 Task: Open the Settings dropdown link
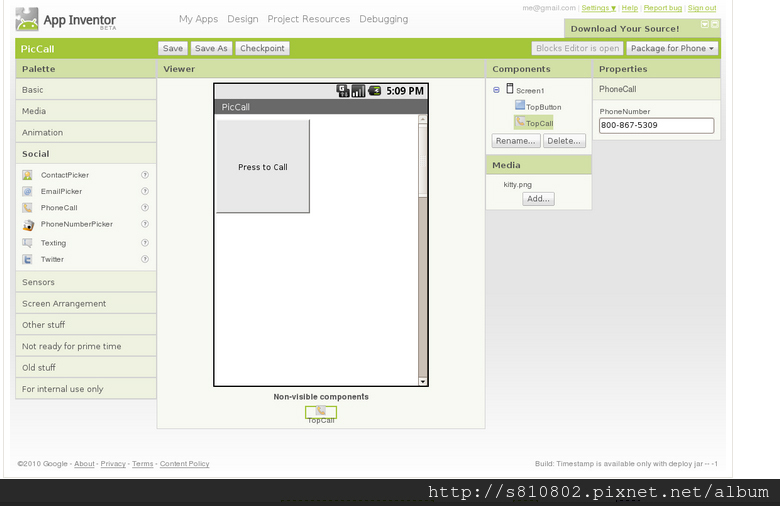coord(598,8)
